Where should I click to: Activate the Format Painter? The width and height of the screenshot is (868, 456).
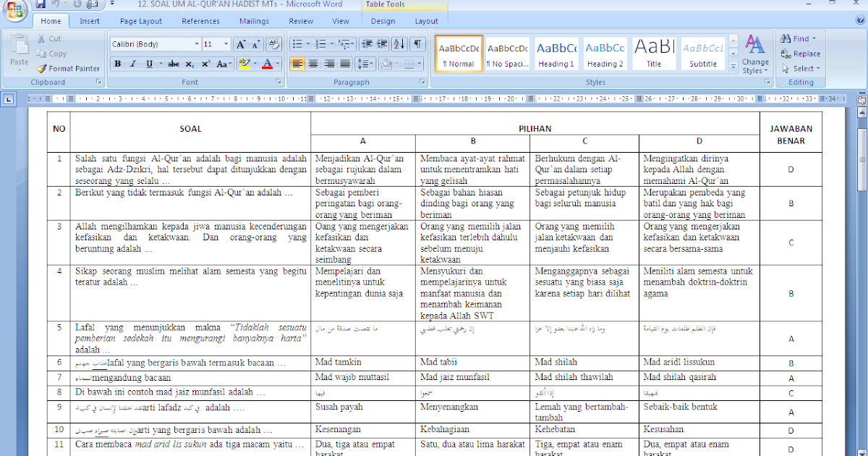point(69,69)
